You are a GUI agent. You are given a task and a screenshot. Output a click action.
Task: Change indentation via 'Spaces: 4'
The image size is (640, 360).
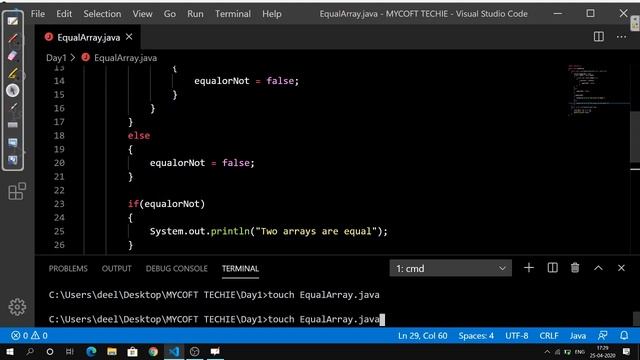[x=476, y=336]
